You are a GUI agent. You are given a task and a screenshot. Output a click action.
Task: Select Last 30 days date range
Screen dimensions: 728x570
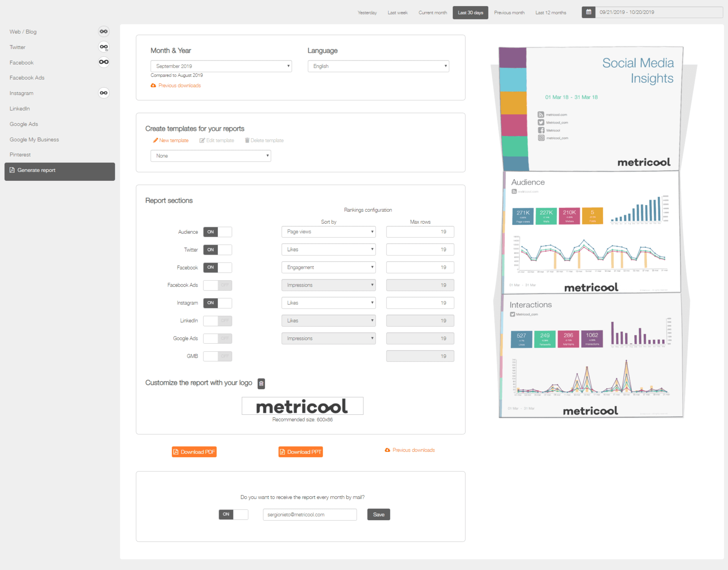470,13
